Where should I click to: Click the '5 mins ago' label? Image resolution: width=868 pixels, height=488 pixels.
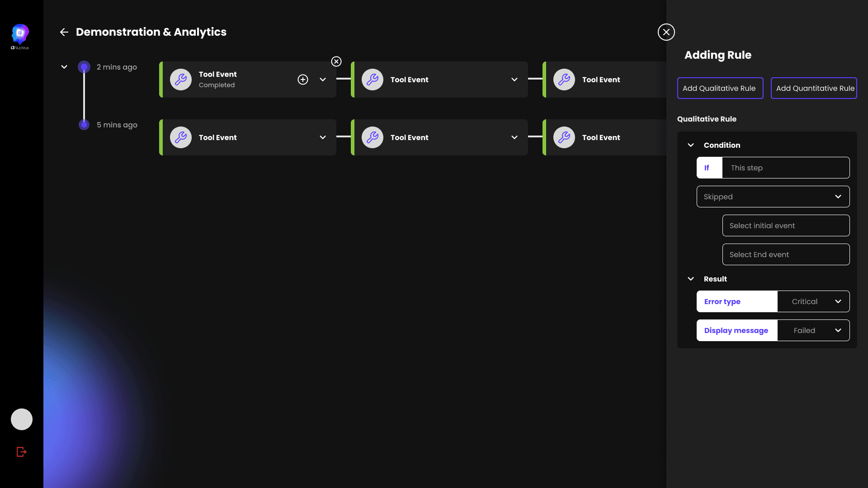[x=117, y=125]
